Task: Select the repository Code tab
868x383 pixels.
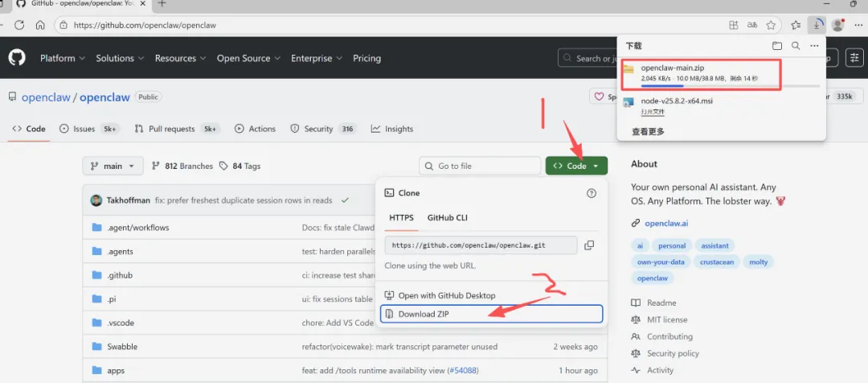Action: pos(29,129)
